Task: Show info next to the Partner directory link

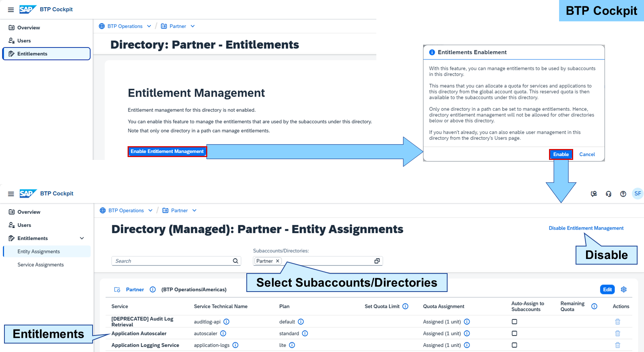Action: [153, 290]
